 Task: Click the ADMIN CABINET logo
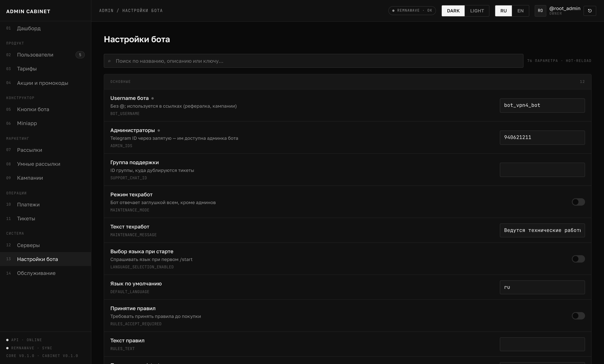coord(28,11)
